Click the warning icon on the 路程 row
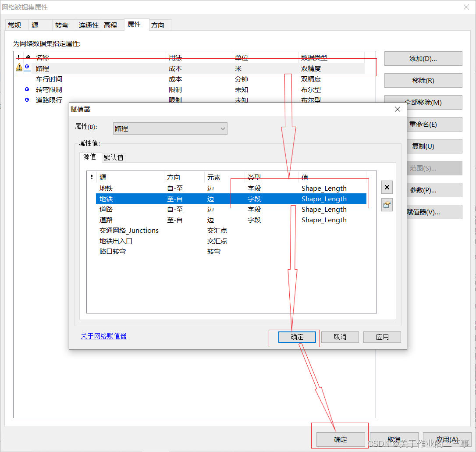476x452 pixels. (19, 67)
